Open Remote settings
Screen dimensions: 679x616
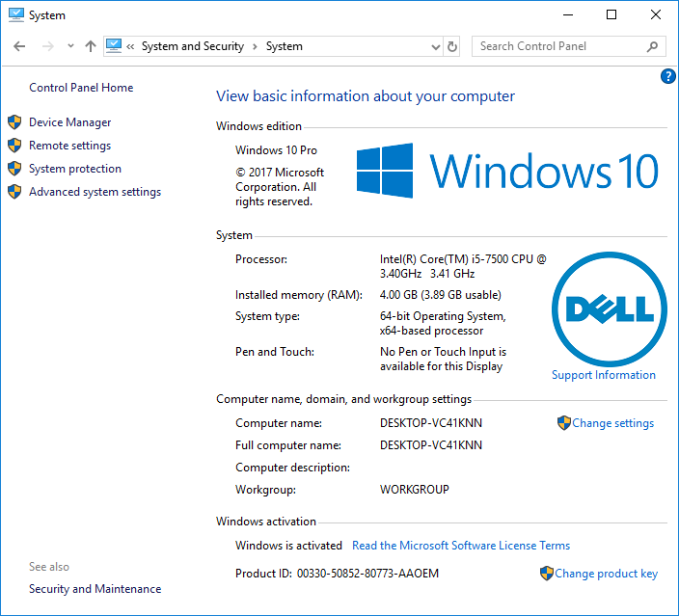click(69, 146)
